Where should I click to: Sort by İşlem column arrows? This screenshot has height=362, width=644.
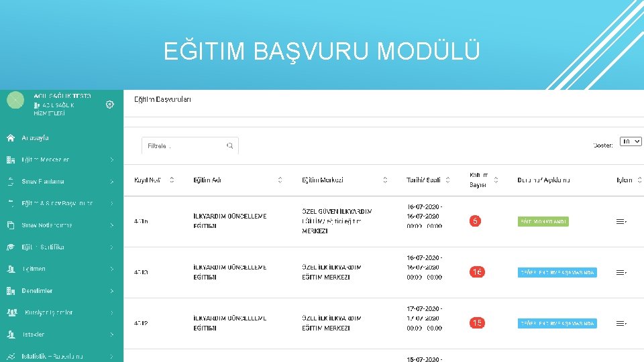coord(639,180)
